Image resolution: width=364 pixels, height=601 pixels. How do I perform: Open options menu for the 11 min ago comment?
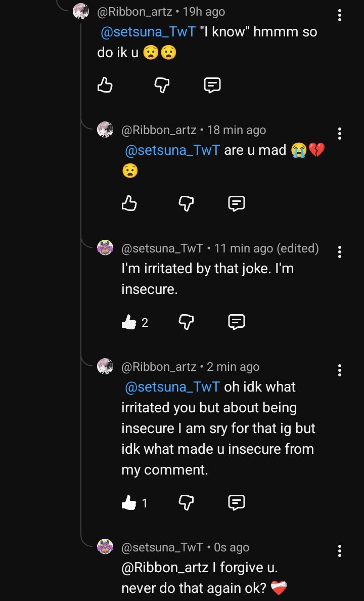(x=340, y=252)
